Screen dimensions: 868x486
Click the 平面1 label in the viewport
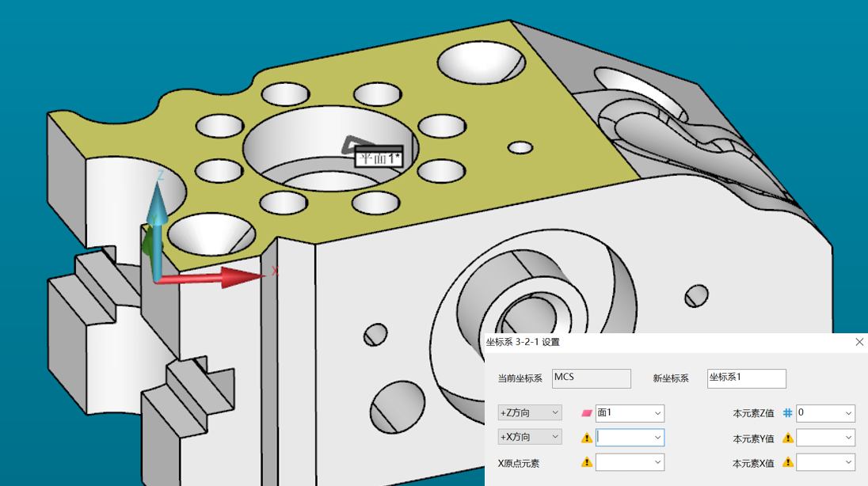point(379,158)
